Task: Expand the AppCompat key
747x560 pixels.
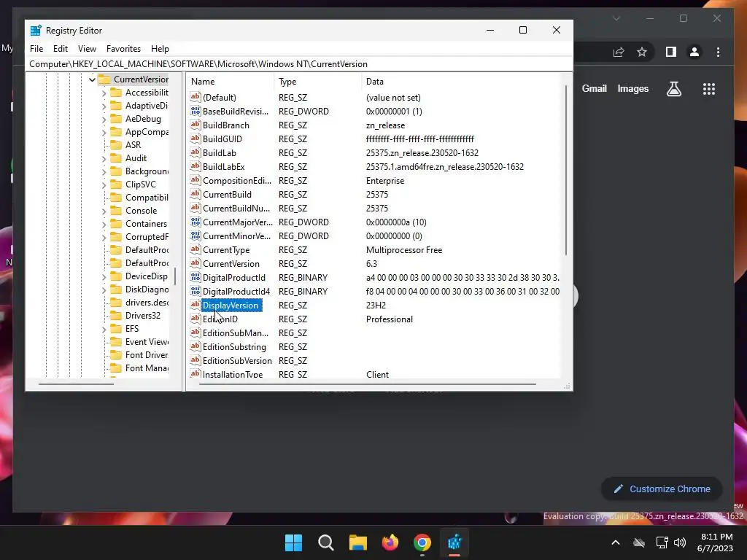Action: (104, 132)
